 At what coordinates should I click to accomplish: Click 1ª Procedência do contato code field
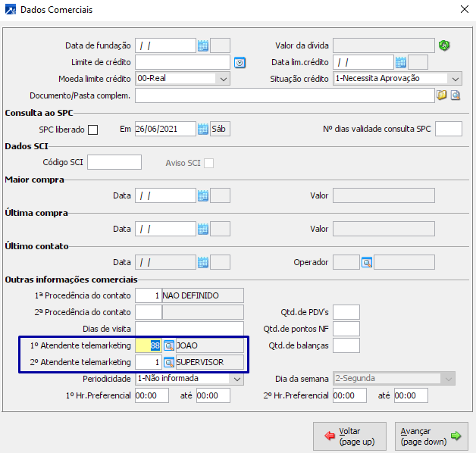148,296
